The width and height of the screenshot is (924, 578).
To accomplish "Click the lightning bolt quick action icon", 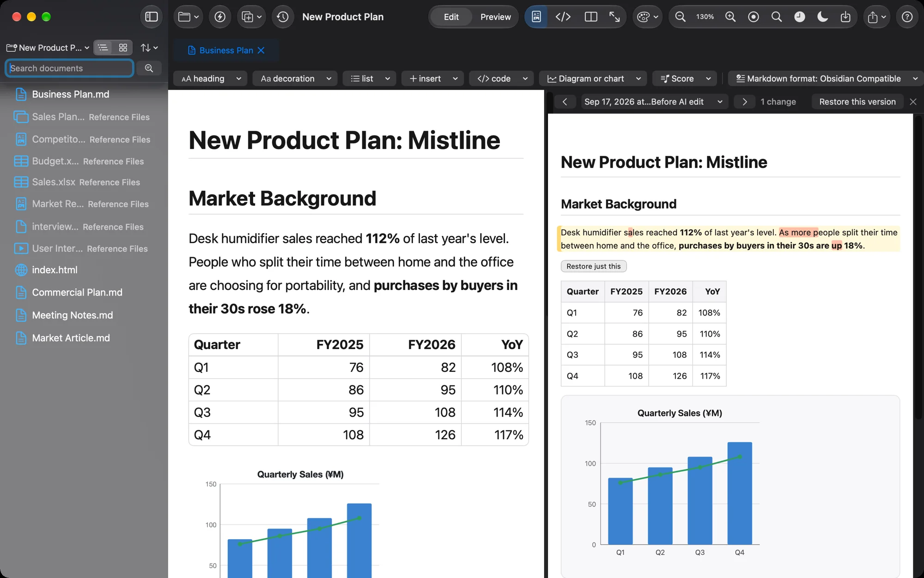I will (220, 17).
